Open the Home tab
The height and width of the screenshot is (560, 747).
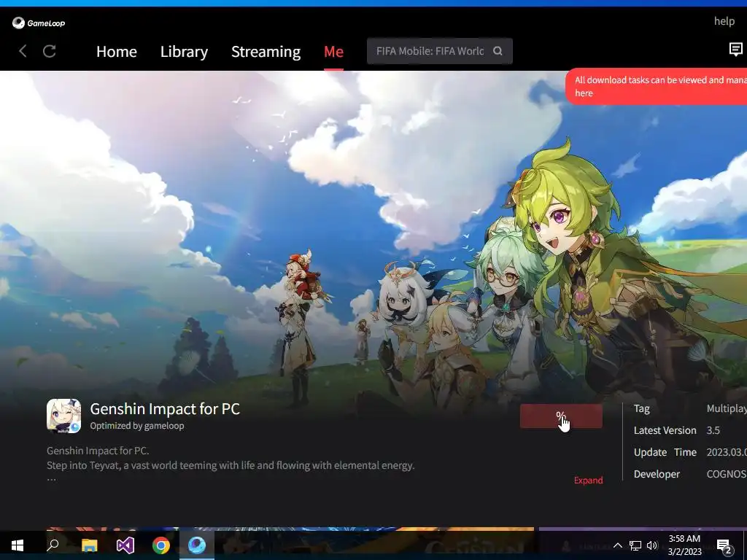coord(116,52)
